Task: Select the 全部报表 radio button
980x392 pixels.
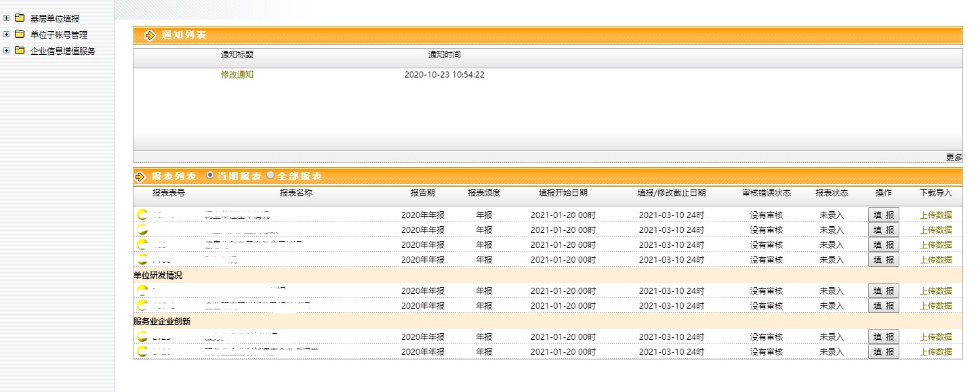Action: tap(270, 175)
